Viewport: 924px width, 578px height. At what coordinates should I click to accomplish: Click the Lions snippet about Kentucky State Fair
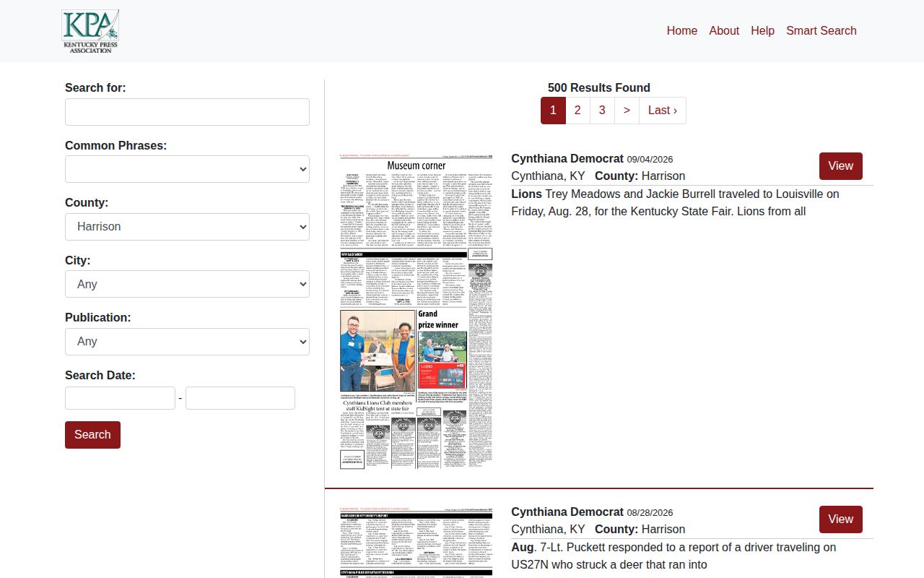[676, 202]
